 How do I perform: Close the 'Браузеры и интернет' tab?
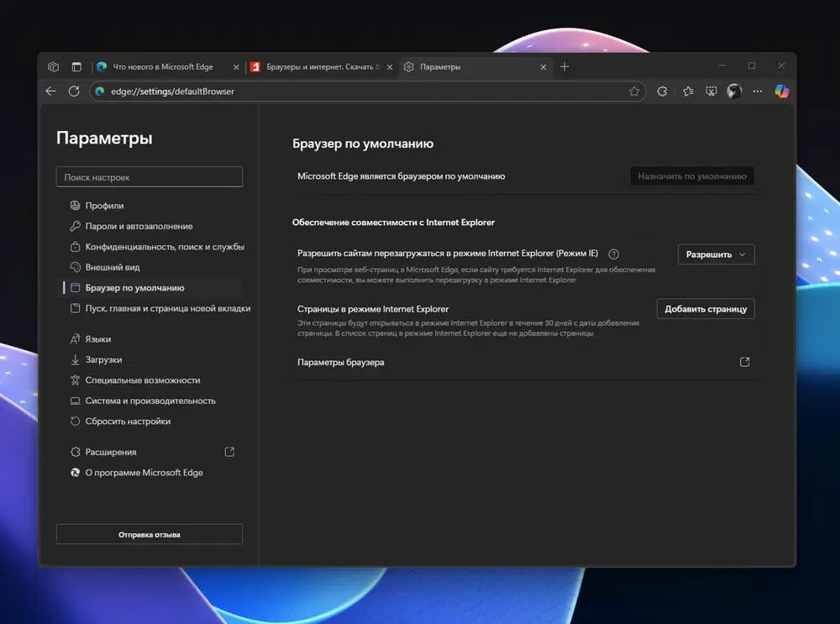tap(390, 67)
